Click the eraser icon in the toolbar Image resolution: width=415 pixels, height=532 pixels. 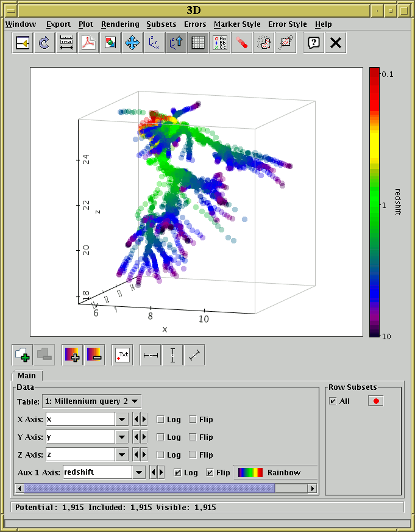(242, 43)
